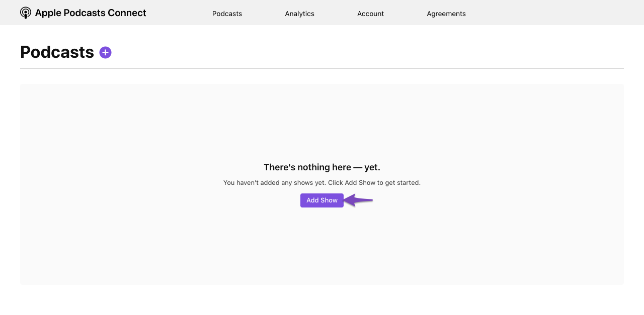Image resolution: width=644 pixels, height=315 pixels.
Task: Click the purple plus icon beside Podcasts
Action: pyautogui.click(x=105, y=52)
